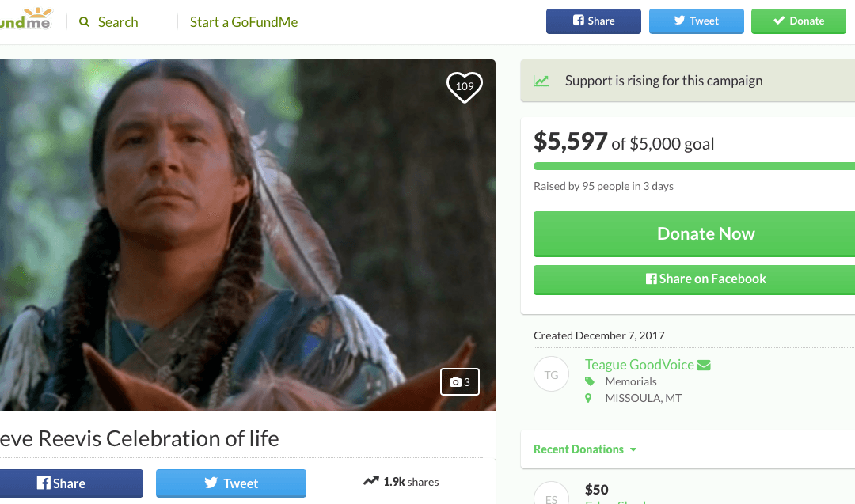
Task: Open the Search navigation item
Action: [x=118, y=22]
